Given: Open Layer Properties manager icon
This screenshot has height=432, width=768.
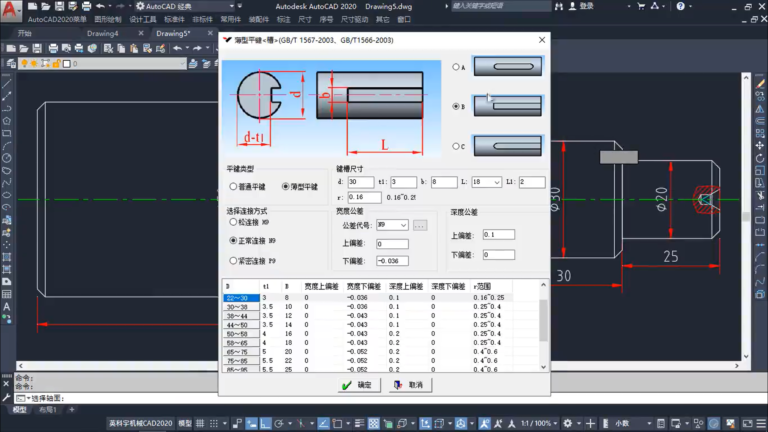Looking at the screenshot, I should [x=10, y=63].
